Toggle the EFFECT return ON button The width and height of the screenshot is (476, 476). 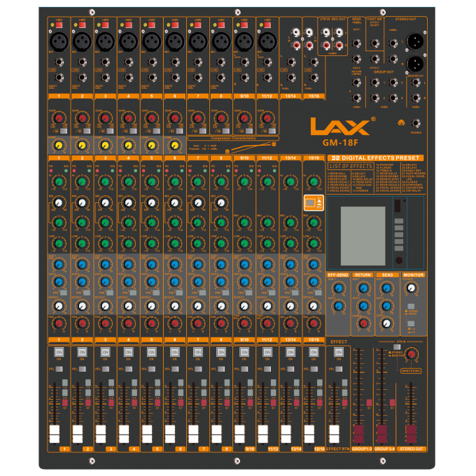tap(339, 352)
